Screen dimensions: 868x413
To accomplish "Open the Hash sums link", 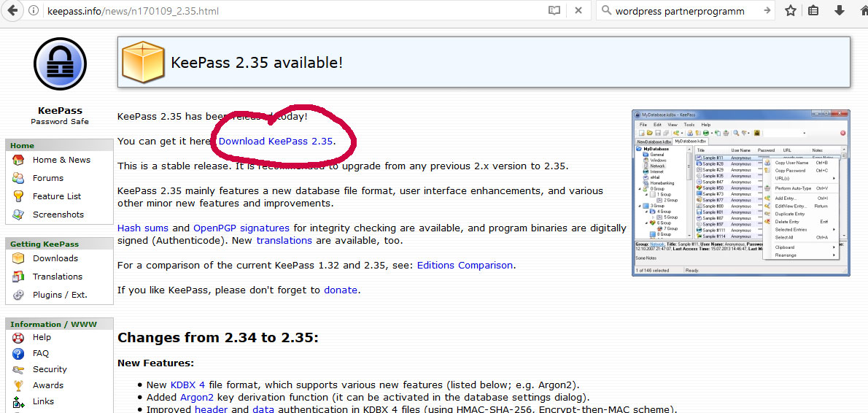I will [144, 228].
